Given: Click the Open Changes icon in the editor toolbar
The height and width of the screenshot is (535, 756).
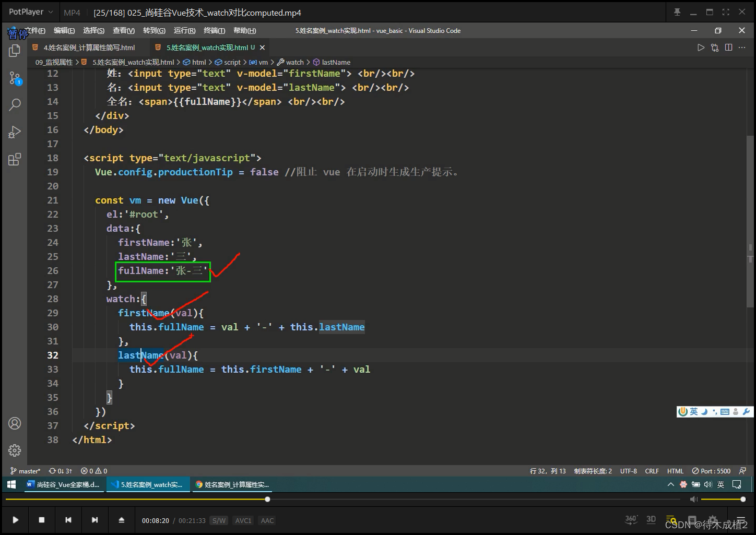Looking at the screenshot, I should 715,47.
